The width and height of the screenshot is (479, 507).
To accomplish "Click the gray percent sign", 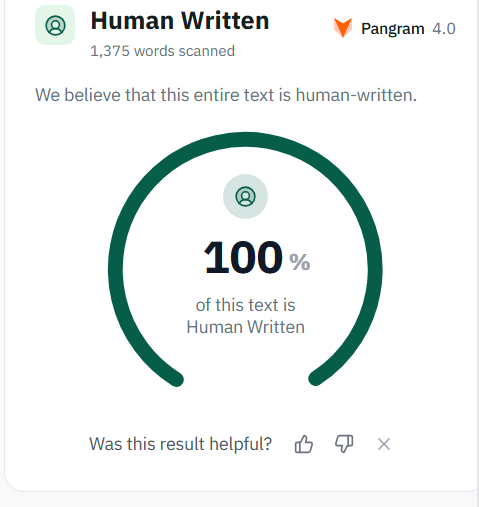I will point(300,262).
